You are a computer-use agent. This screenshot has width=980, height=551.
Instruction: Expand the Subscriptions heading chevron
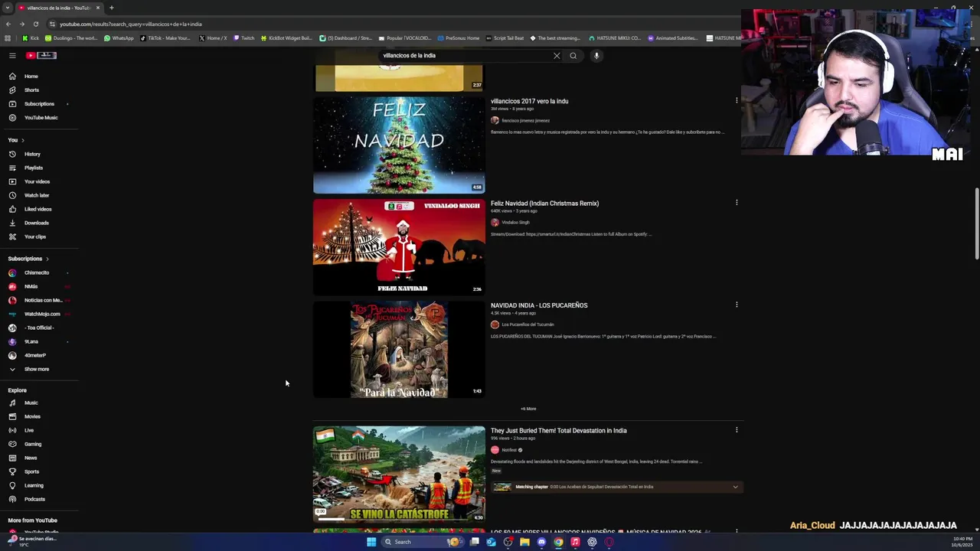tap(47, 259)
